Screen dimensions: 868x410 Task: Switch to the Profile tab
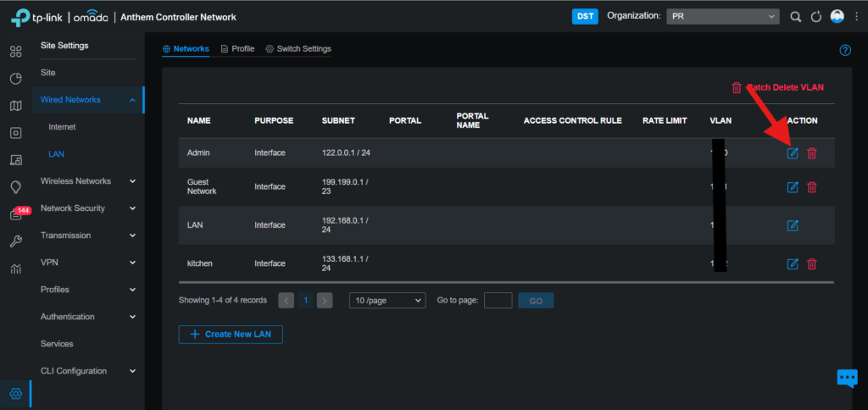[236, 49]
